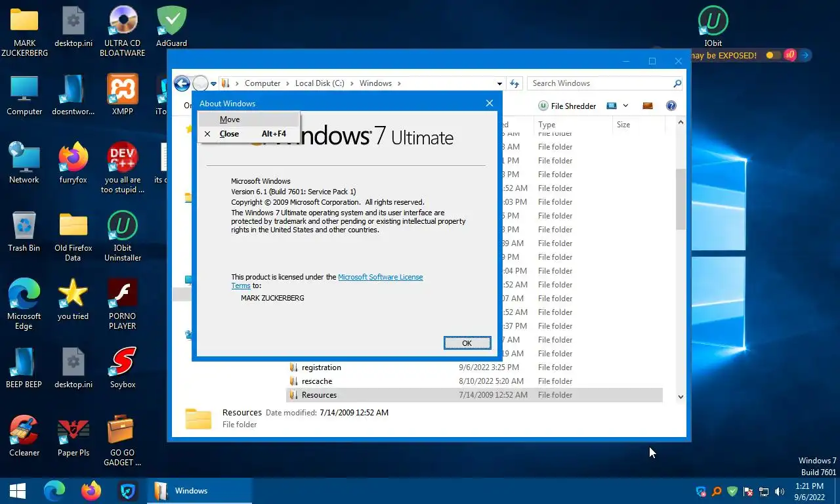Select the 'rescache' folder row
Screen dimensions: 840x504
point(474,381)
